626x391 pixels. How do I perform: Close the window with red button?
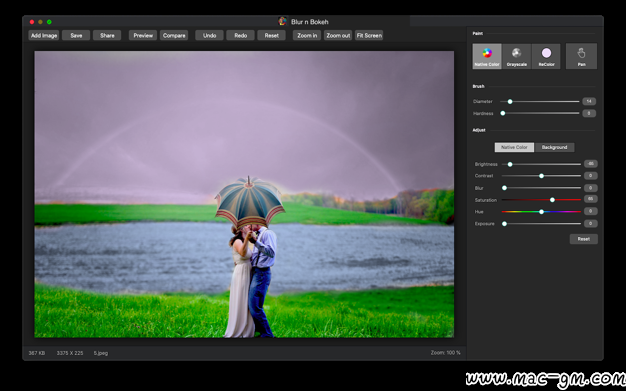32,22
